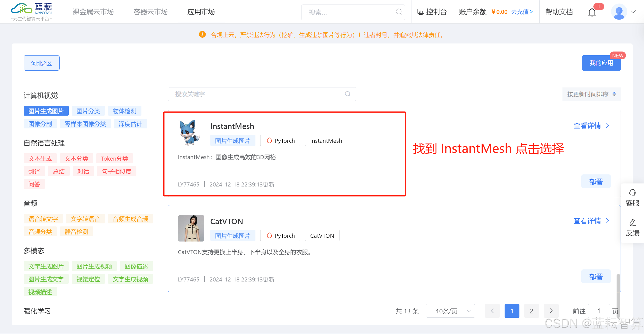Viewport: 644px width, 334px height.
Task: Open 查看详情 link for CatVTON
Action: point(591,221)
